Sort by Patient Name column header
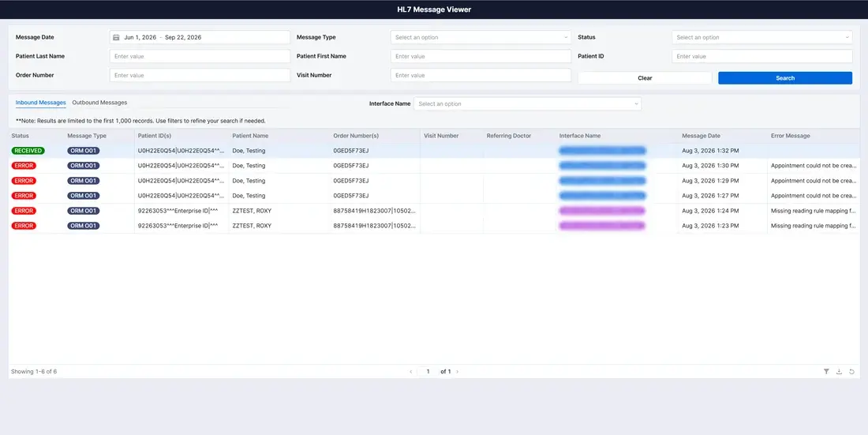The image size is (868, 435). (251, 136)
